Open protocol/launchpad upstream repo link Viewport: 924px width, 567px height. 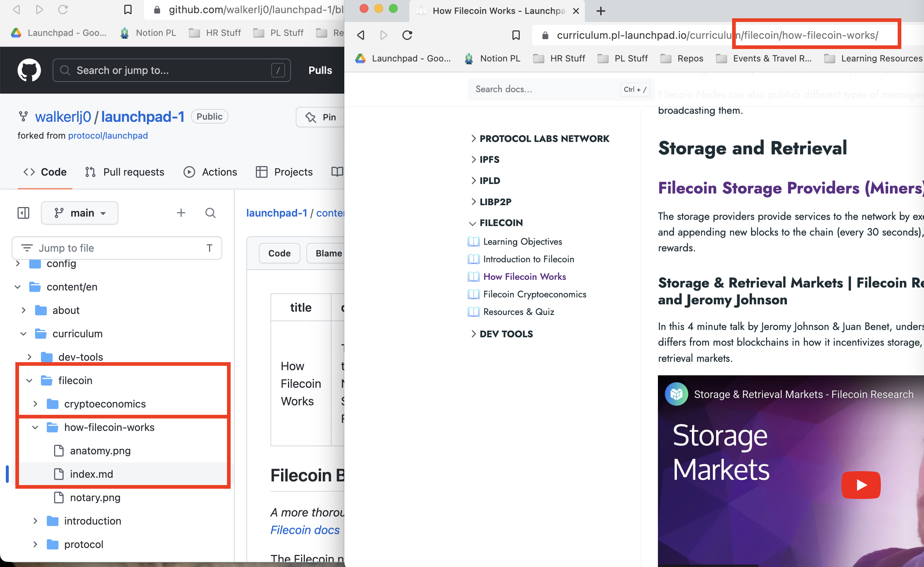(108, 135)
